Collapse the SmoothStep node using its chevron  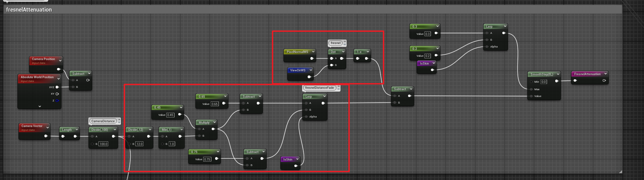[x=558, y=74]
